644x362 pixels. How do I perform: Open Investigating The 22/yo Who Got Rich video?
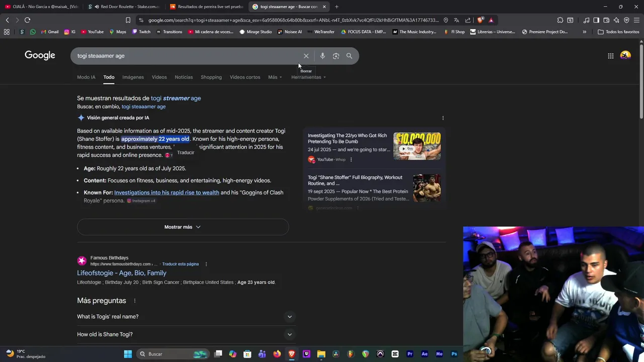pyautogui.click(x=348, y=138)
